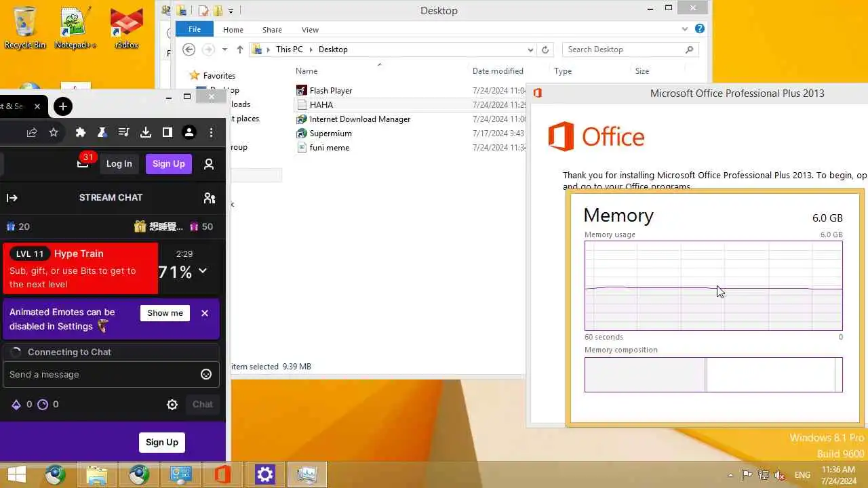
Task: Open the r3dfox desktop shortcut
Action: 126,28
